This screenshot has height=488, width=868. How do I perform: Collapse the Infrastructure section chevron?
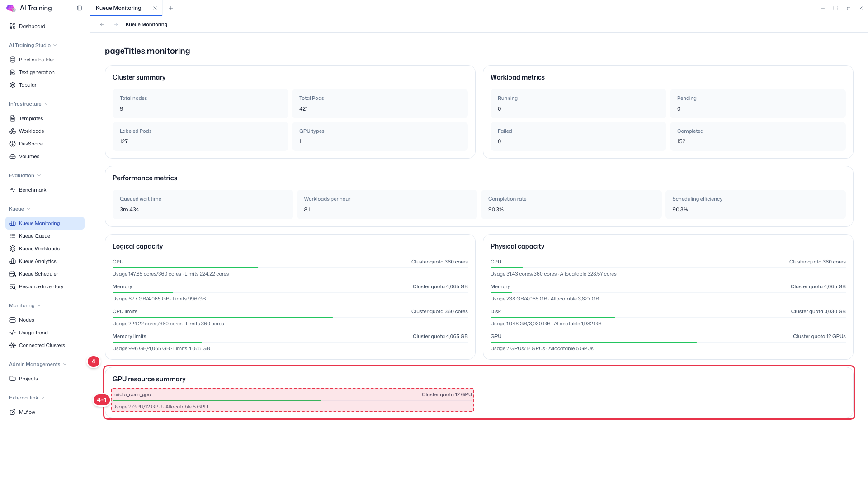(x=46, y=104)
